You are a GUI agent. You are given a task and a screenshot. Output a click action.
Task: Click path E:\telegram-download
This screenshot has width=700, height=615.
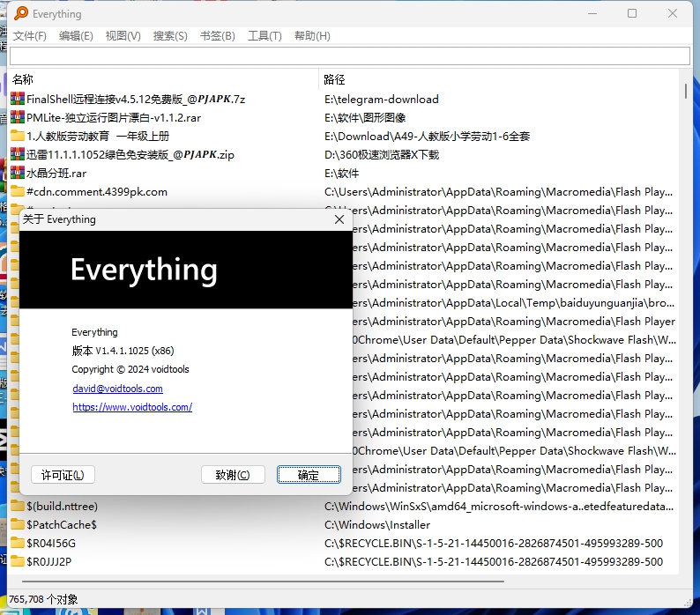click(381, 99)
